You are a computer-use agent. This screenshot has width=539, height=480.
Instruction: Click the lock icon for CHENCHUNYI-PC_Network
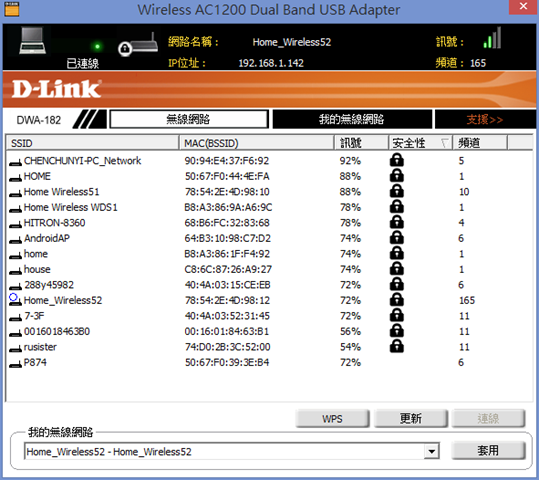click(x=397, y=160)
